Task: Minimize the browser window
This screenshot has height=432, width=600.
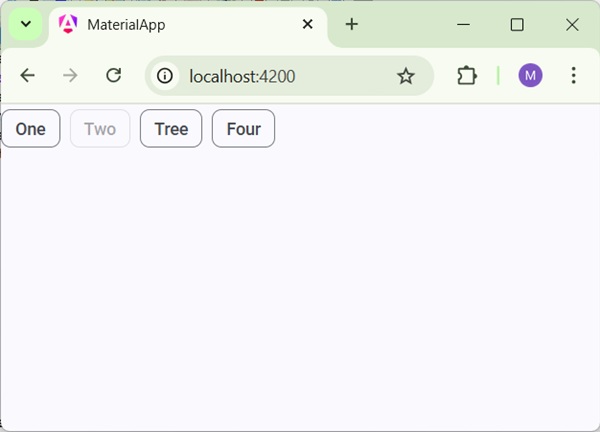Action: click(462, 25)
